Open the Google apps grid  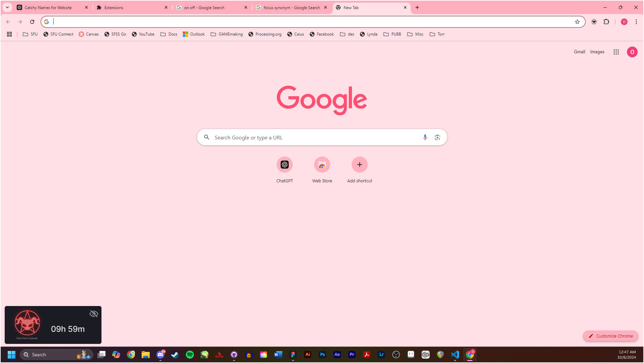(x=616, y=52)
